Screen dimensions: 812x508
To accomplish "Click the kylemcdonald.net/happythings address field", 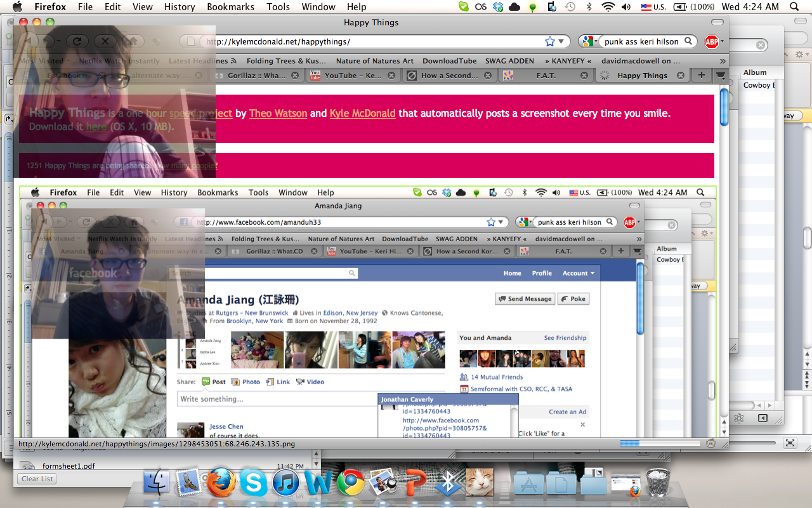I will [x=374, y=42].
